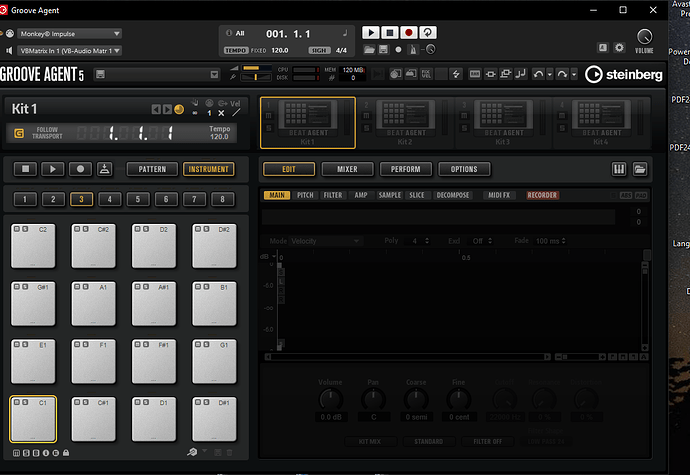Click the toolbar icon with two musical notes

pyautogui.click(x=521, y=74)
